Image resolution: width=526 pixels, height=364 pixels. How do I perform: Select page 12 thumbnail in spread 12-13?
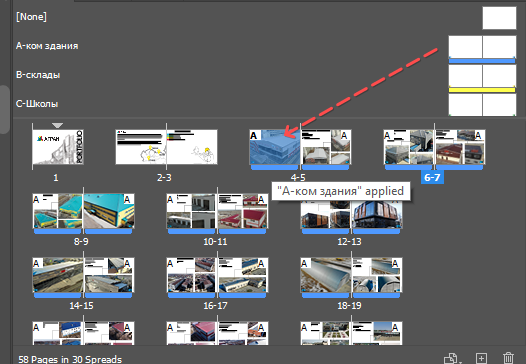pyautogui.click(x=326, y=215)
